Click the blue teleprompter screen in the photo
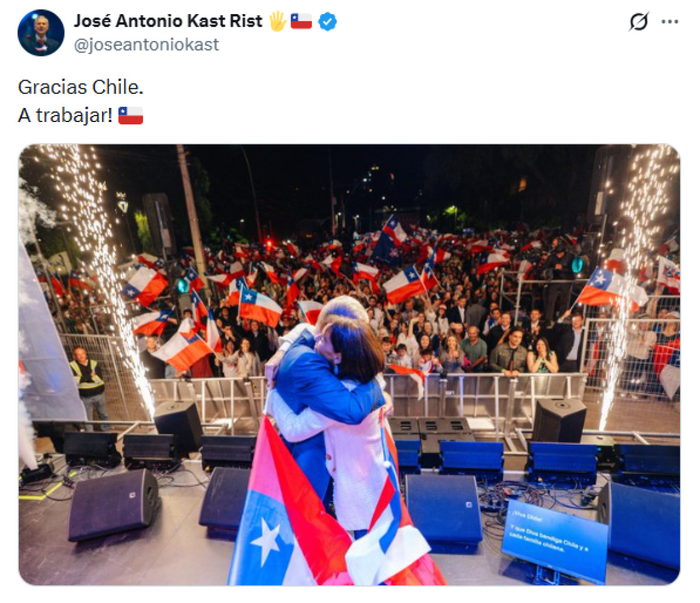 point(554,540)
